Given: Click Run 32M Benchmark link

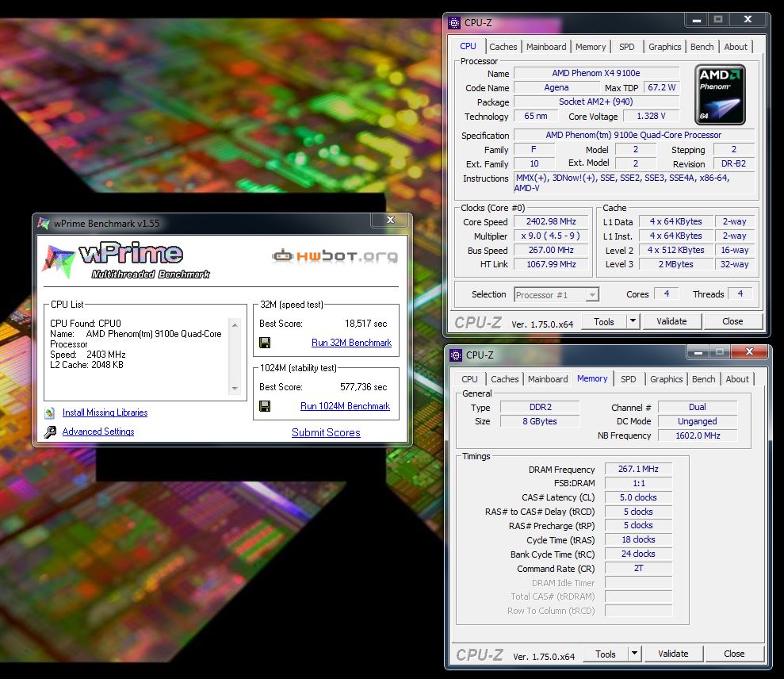Looking at the screenshot, I should tap(351, 343).
